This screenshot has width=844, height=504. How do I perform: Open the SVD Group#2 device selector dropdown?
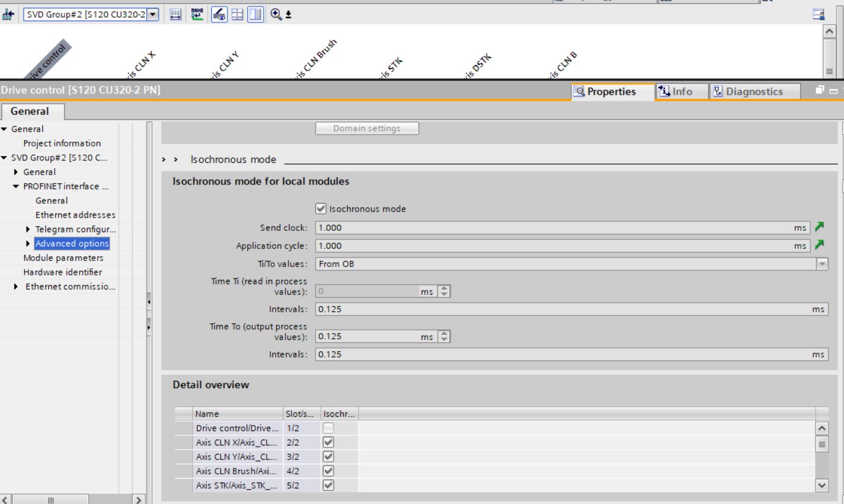click(x=153, y=13)
